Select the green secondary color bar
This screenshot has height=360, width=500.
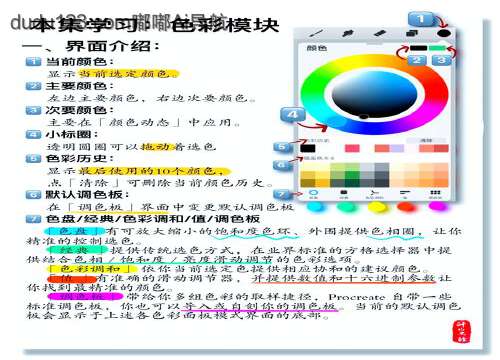437,48
